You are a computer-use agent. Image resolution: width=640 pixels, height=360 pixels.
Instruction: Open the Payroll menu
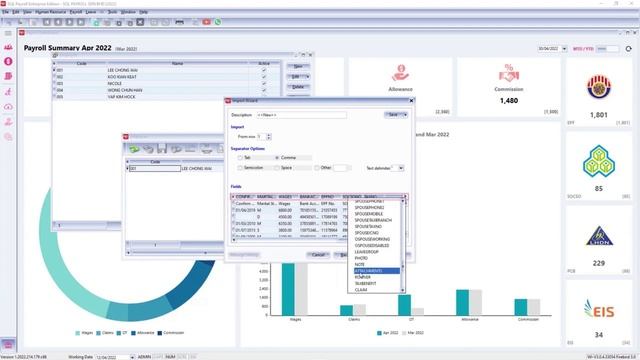pos(76,12)
